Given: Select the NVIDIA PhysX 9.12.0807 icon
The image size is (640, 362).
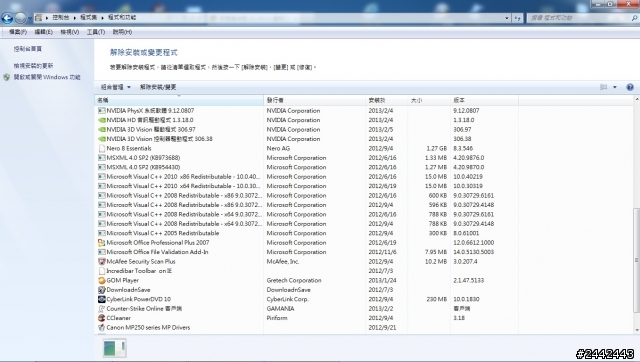Looking at the screenshot, I should coord(102,111).
